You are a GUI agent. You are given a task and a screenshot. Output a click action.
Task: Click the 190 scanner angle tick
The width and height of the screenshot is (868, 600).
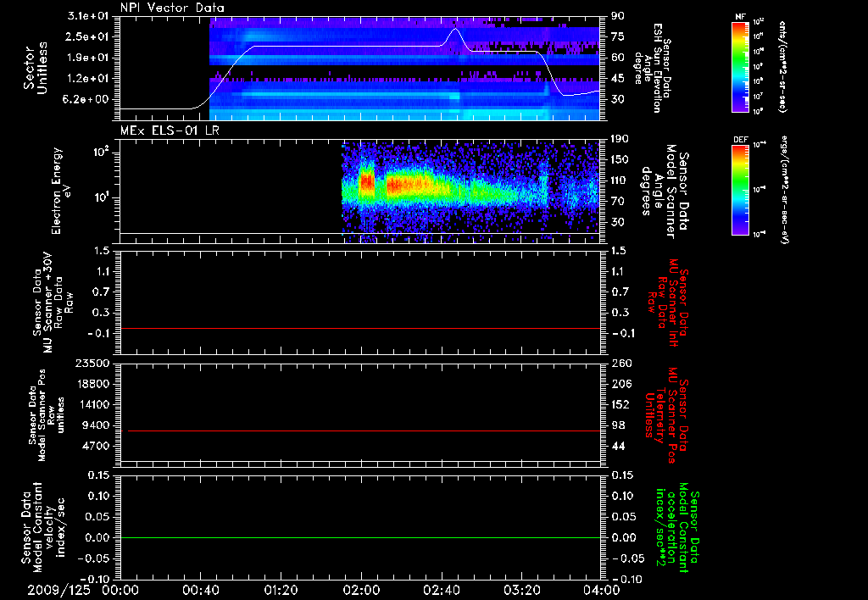(620, 139)
